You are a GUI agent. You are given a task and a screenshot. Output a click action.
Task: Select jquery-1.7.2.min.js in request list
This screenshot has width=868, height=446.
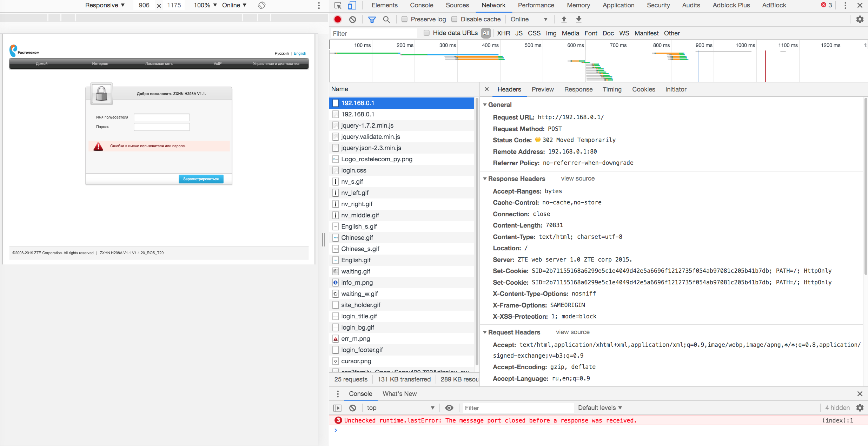pyautogui.click(x=367, y=126)
